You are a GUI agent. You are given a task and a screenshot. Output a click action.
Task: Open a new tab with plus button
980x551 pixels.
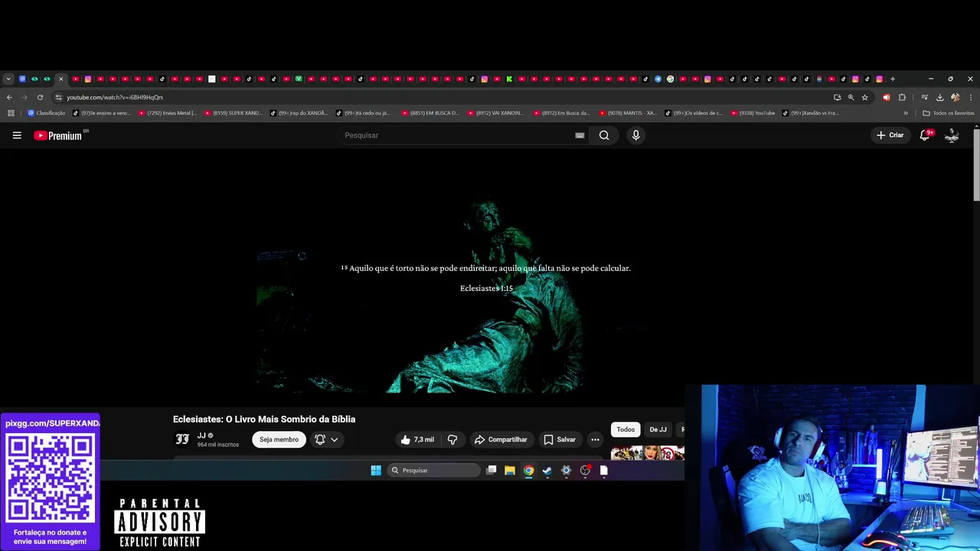pos(892,79)
